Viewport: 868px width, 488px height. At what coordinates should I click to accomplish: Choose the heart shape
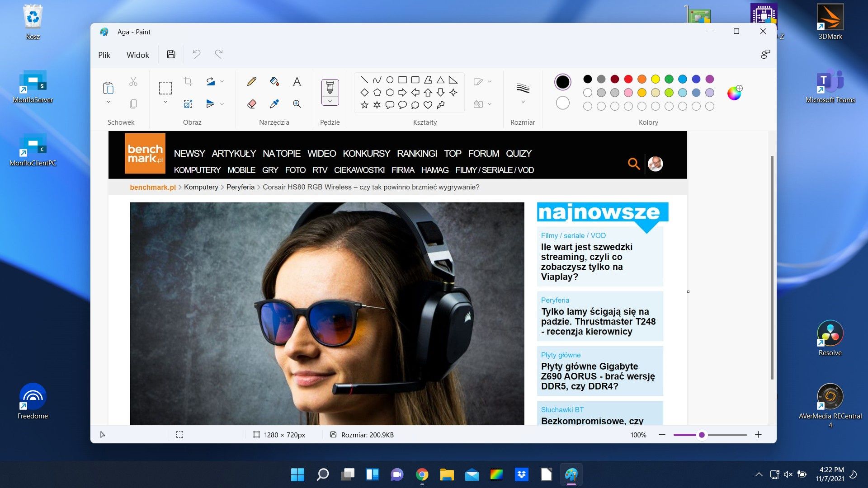click(x=428, y=105)
